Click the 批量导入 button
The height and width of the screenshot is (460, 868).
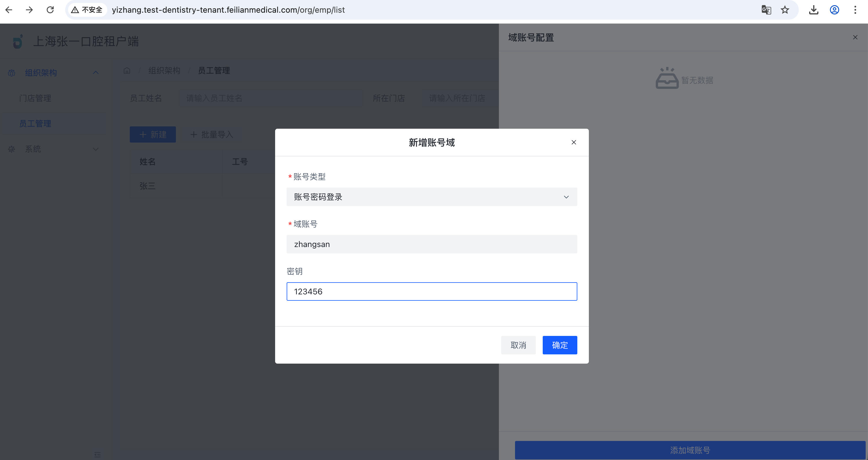(x=212, y=134)
